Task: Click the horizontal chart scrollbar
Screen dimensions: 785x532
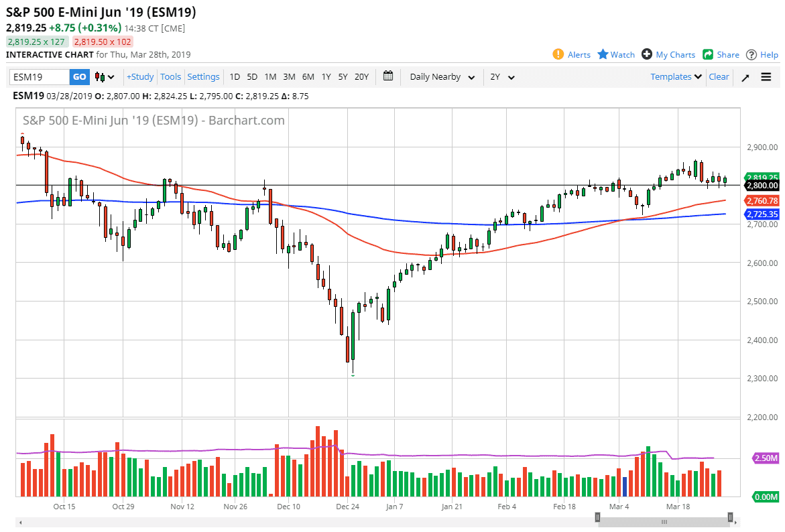Action: pyautogui.click(x=664, y=521)
